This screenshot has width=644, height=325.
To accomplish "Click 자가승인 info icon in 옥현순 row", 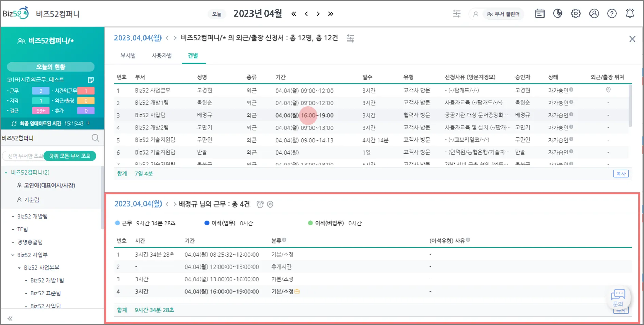I will (x=571, y=102).
